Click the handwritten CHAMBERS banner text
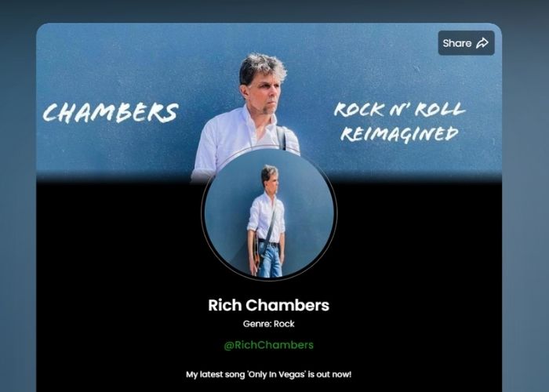 click(111, 113)
